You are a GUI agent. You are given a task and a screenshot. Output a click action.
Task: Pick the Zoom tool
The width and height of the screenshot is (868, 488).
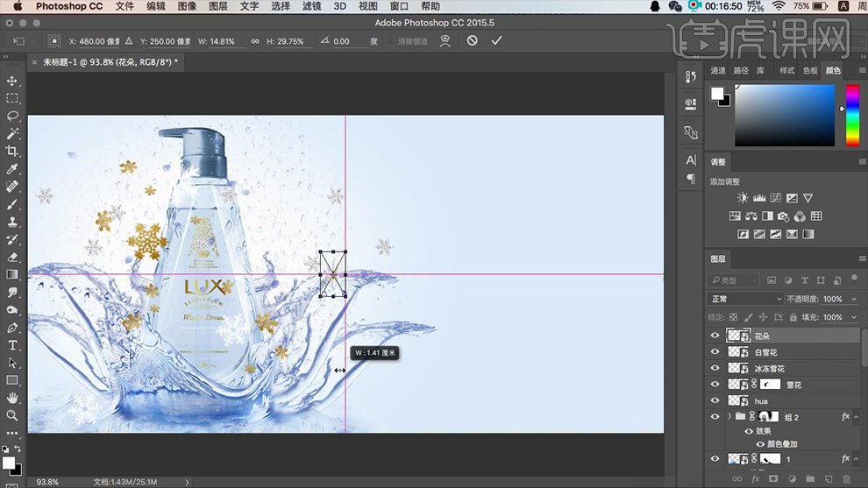click(12, 415)
